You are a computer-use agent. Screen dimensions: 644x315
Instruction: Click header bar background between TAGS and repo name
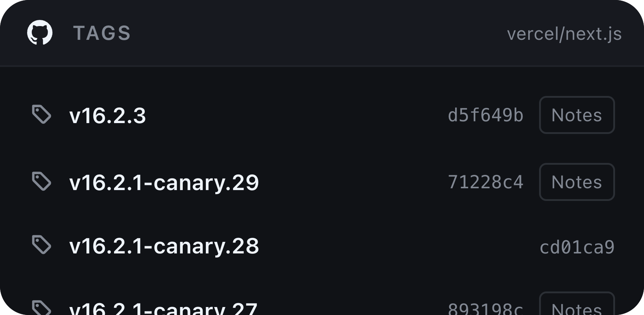point(318,33)
